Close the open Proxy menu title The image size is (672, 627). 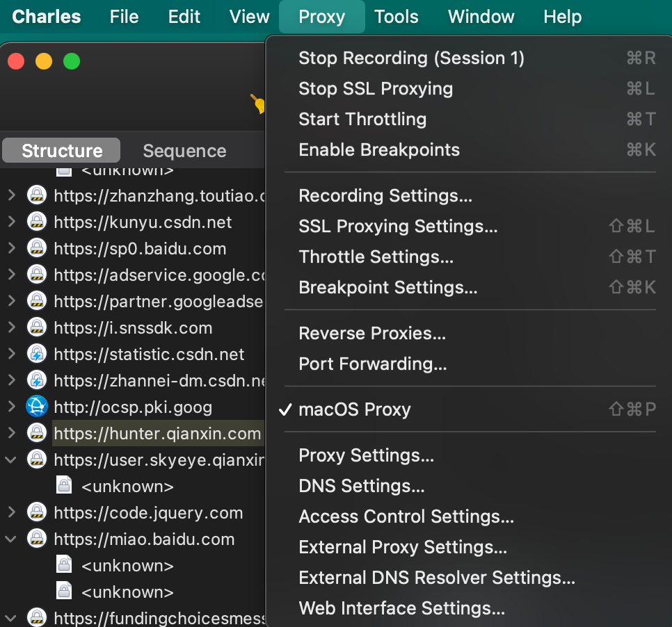[x=322, y=17]
